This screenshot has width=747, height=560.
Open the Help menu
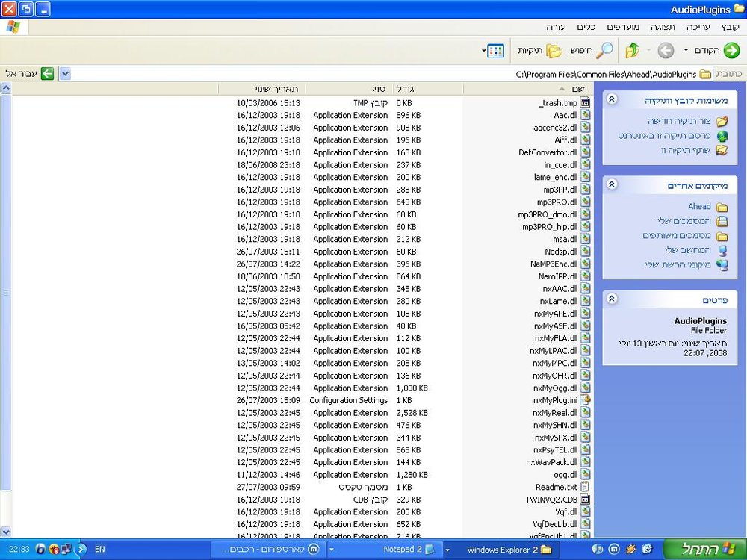tap(556, 27)
